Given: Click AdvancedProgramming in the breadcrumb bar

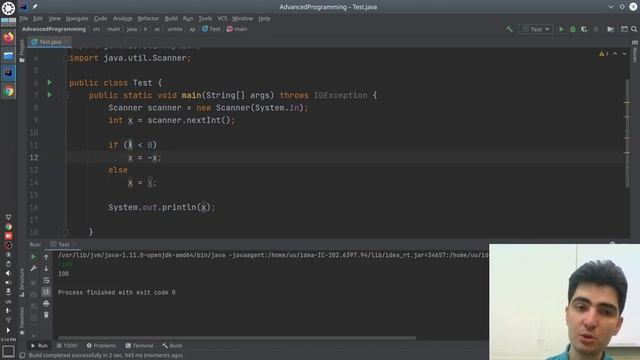Looking at the screenshot, I should (x=54, y=29).
